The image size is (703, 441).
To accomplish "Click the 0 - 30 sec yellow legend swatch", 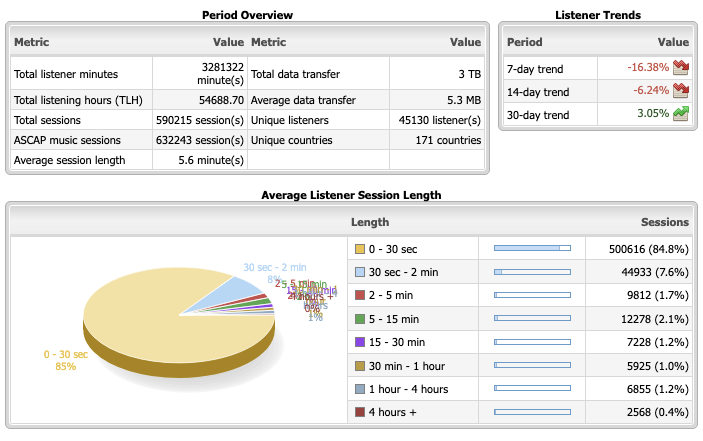I will pos(360,249).
